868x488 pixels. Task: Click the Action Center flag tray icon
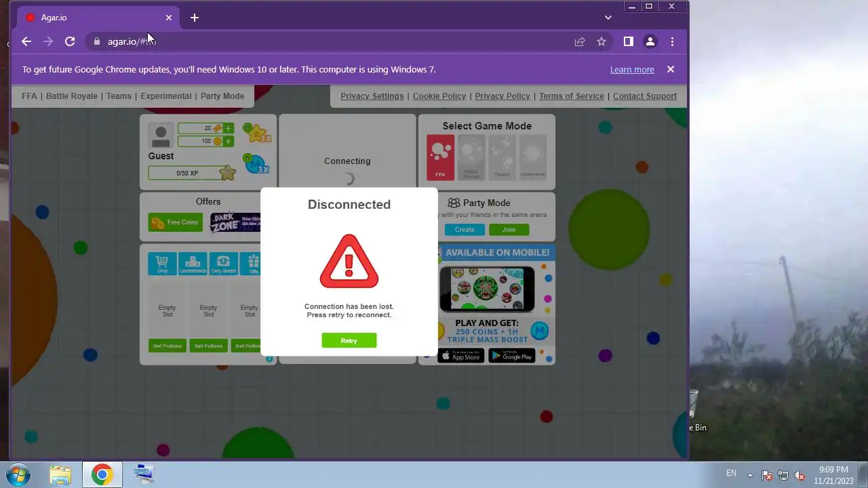point(767,475)
